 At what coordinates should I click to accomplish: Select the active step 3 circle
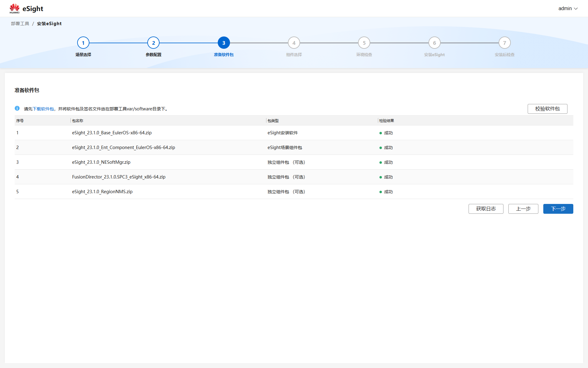pyautogui.click(x=224, y=43)
